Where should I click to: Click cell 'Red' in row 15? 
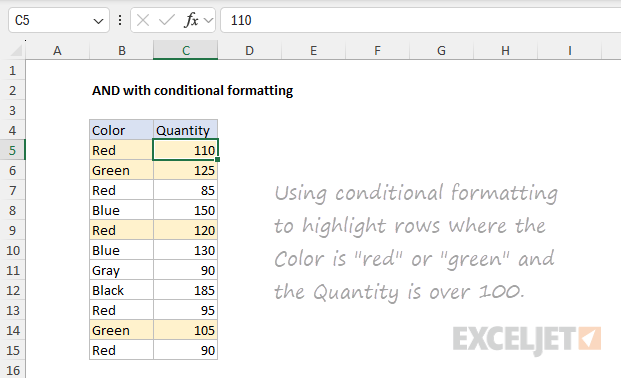click(x=122, y=350)
